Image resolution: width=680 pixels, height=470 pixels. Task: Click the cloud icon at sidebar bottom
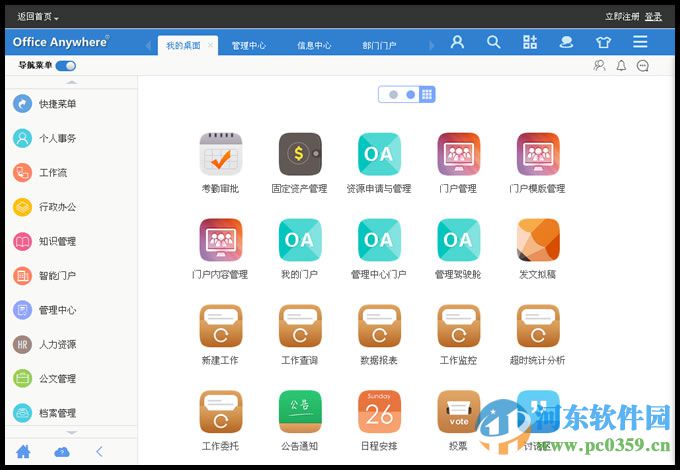pos(62,452)
